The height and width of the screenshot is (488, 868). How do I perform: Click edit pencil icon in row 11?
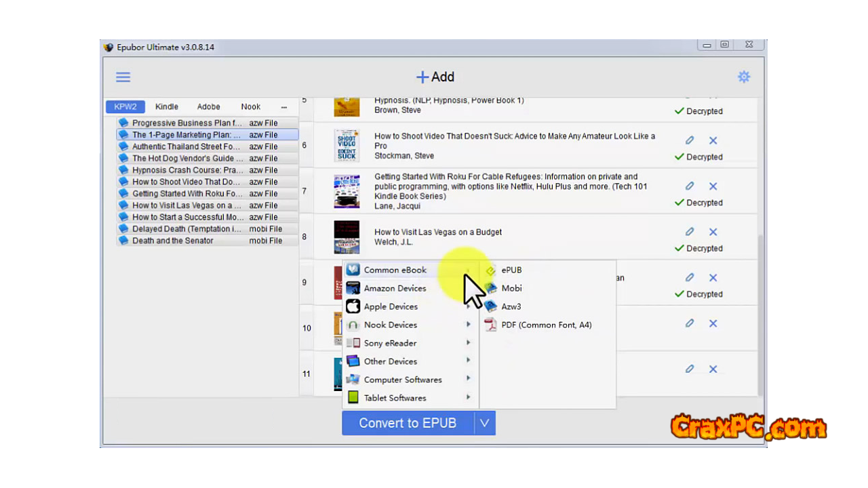[x=690, y=369]
